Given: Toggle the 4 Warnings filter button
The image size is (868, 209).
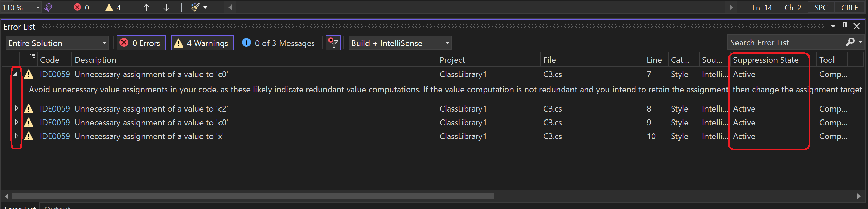Looking at the screenshot, I should click(202, 43).
